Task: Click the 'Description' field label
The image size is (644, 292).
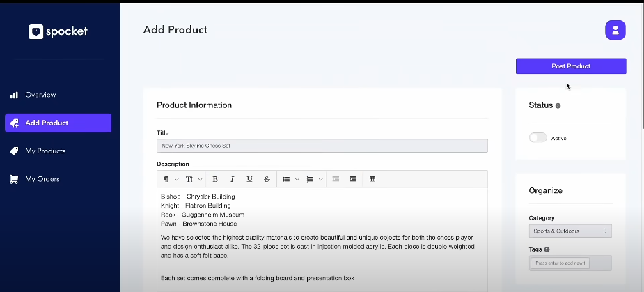Action: (x=173, y=164)
